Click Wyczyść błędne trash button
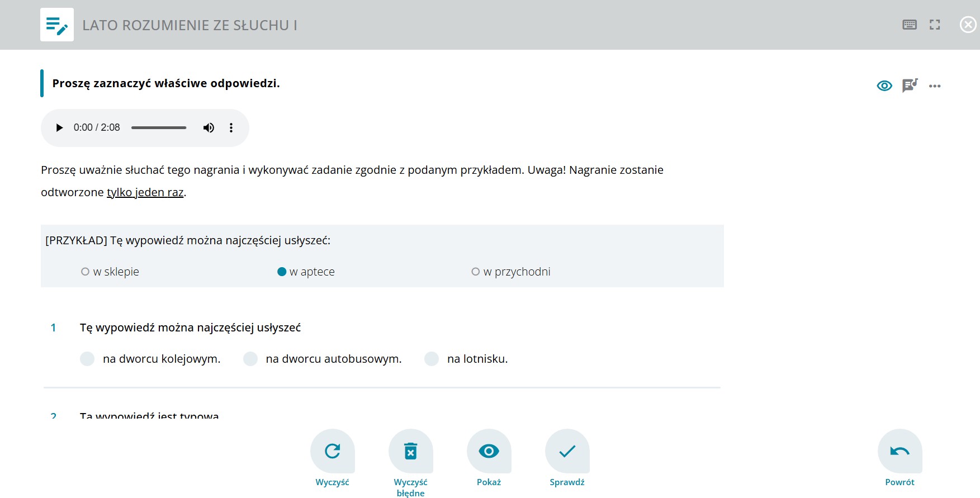This screenshot has width=980, height=498. [x=411, y=451]
